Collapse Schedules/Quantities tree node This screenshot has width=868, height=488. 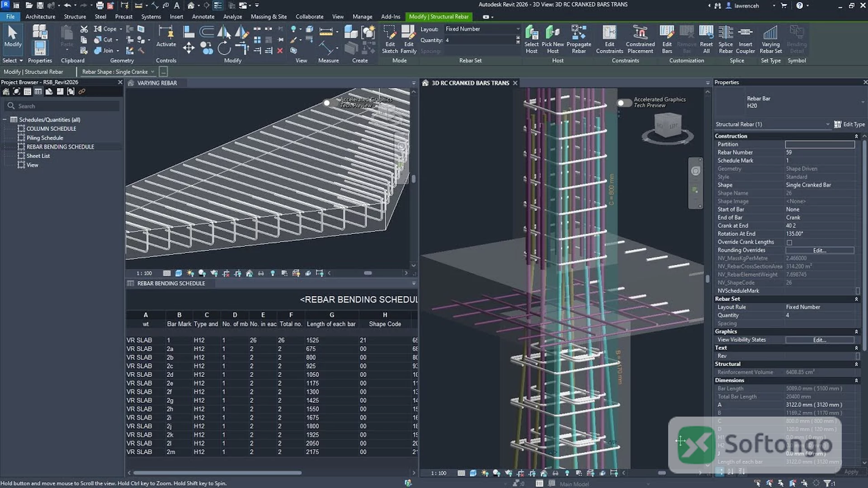coord(5,120)
